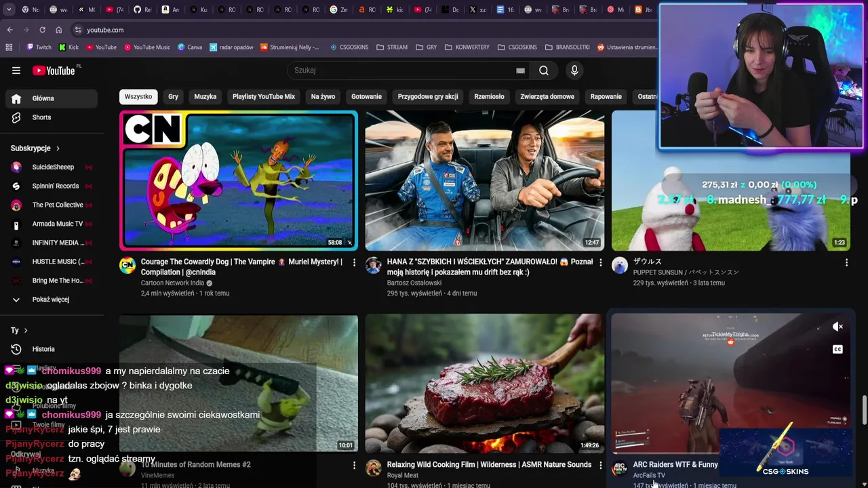Open the KONWERTERY bookmarks folder
Screen dimensions: 868x488
click(467, 47)
